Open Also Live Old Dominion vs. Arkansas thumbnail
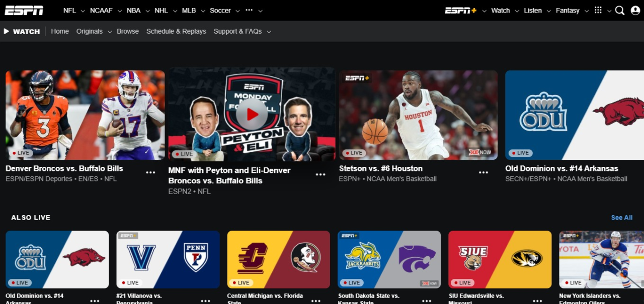The width and height of the screenshot is (644, 304). point(57,259)
